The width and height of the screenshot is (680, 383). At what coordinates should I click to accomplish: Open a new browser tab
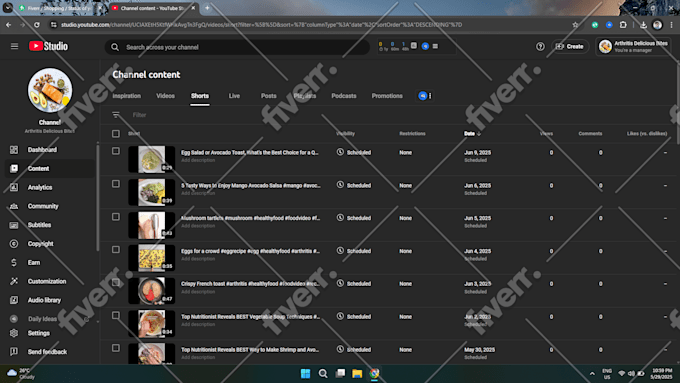tap(207, 8)
